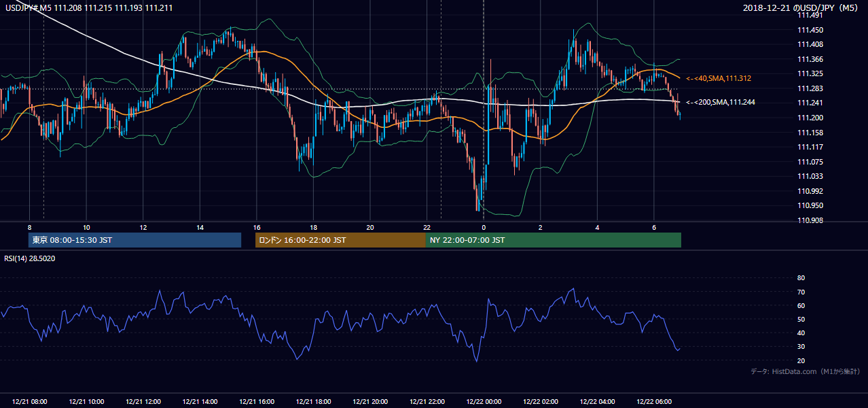Click the 12/21 18:00 date label
Image resolution: width=868 pixels, height=408 pixels.
pyautogui.click(x=313, y=402)
